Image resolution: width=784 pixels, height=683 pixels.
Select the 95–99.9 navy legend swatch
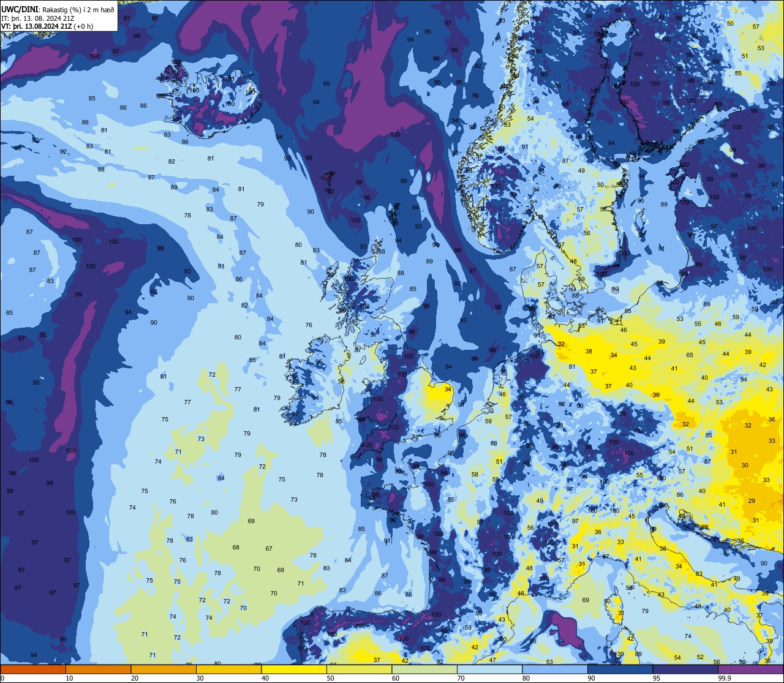click(x=685, y=669)
